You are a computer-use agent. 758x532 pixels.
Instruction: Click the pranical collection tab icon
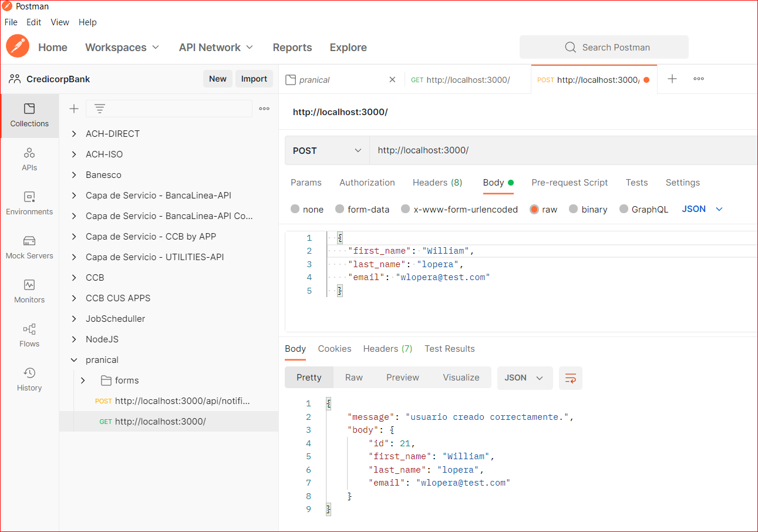[x=290, y=80]
